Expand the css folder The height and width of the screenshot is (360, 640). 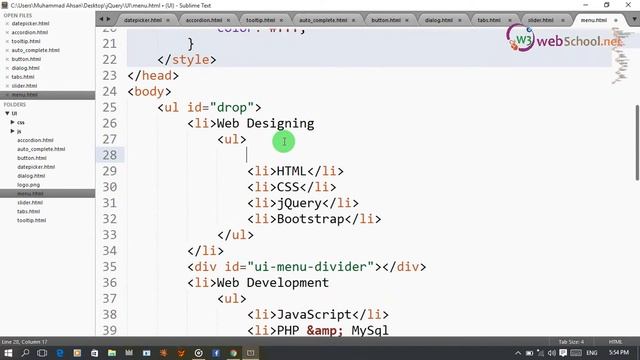tap(13, 122)
